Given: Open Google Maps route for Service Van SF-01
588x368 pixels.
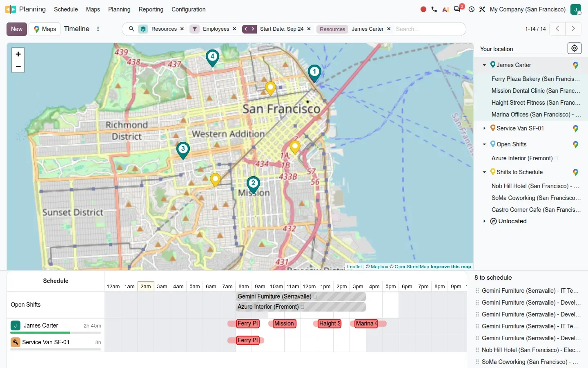Looking at the screenshot, I should pyautogui.click(x=575, y=128).
